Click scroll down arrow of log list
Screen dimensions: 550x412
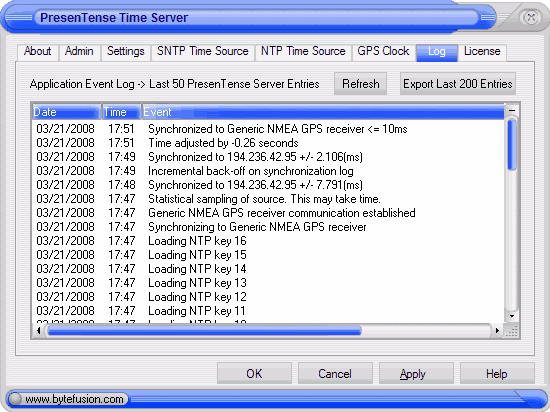[512, 316]
